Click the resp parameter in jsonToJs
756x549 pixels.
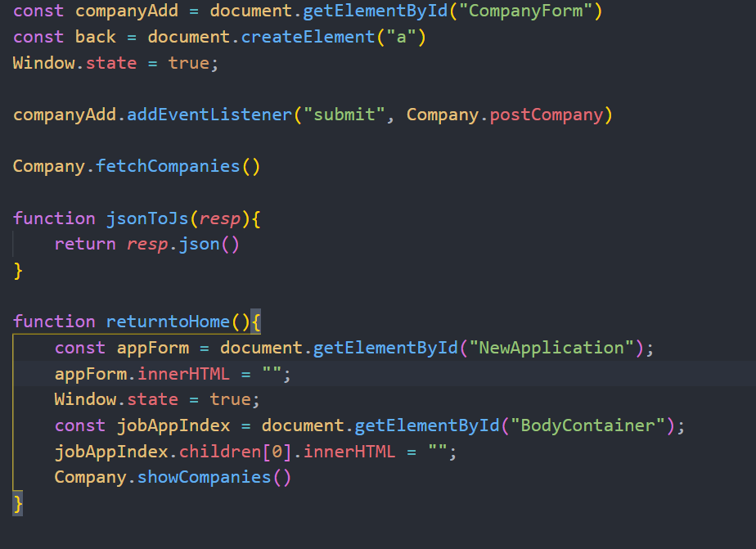(219, 218)
